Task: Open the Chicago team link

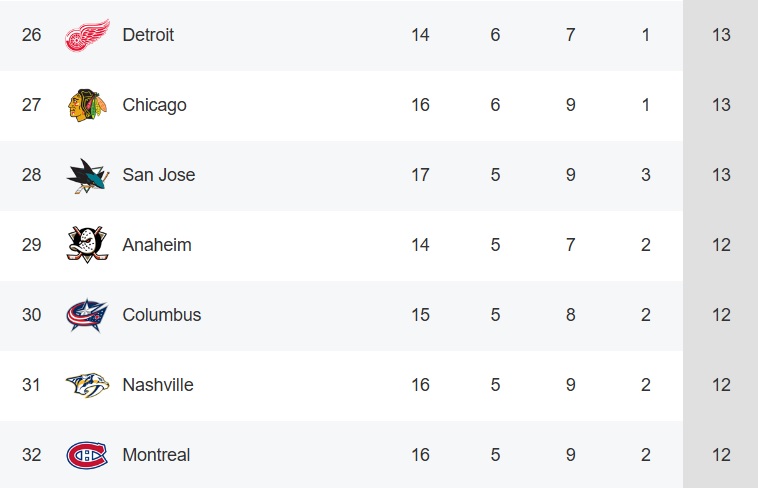Action: point(154,105)
